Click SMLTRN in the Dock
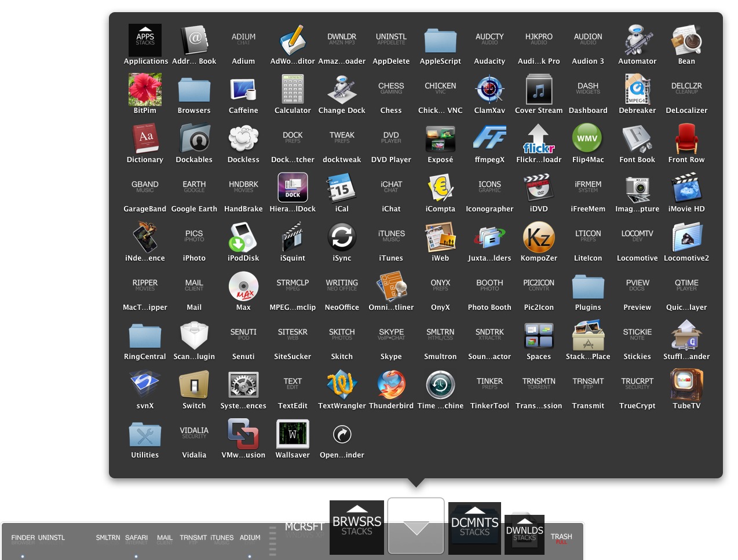Image resolution: width=738 pixels, height=560 pixels. (x=108, y=539)
